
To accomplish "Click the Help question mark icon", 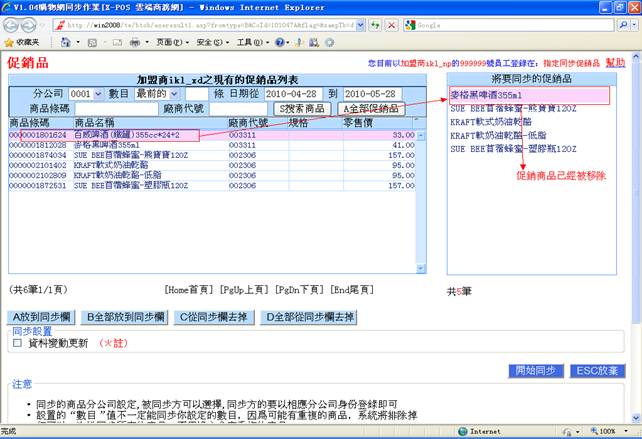I will tap(281, 43).
